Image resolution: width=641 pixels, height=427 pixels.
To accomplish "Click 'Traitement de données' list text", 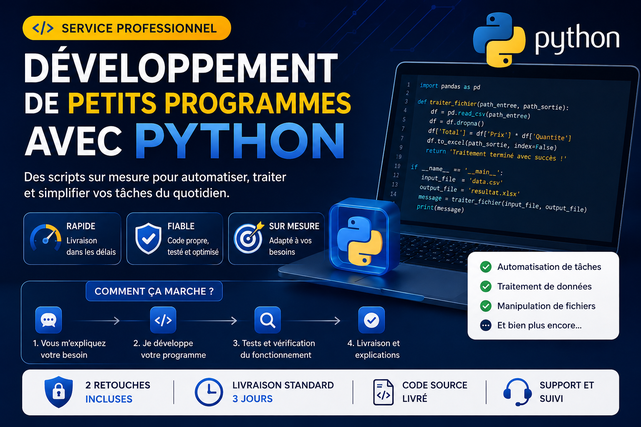I will [x=544, y=286].
